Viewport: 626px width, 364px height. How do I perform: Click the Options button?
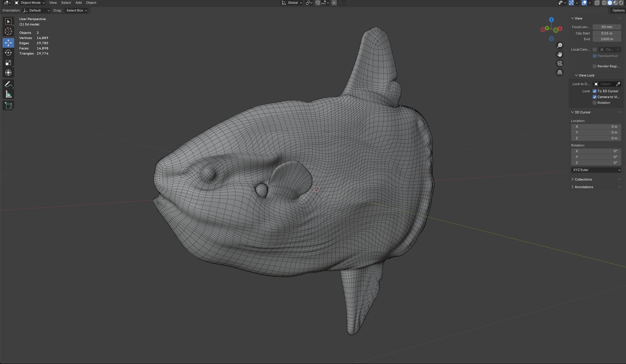point(618,10)
